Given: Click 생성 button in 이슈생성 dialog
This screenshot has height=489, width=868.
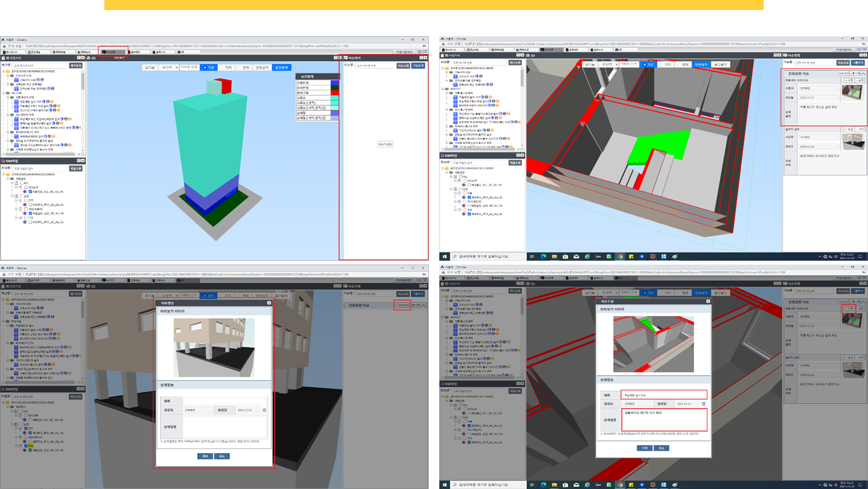Looking at the screenshot, I should point(205,456).
